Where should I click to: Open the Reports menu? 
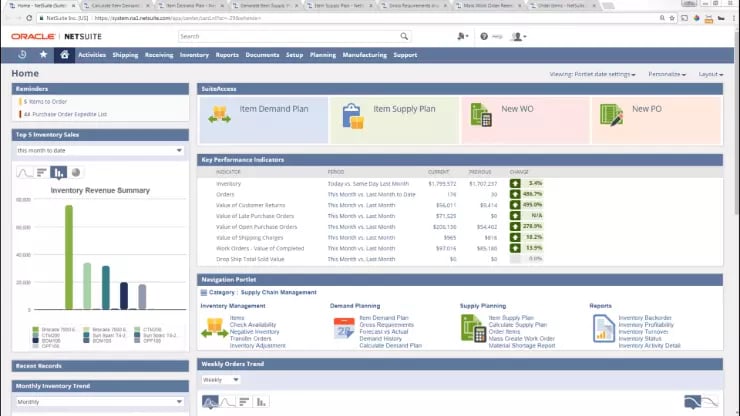click(227, 55)
